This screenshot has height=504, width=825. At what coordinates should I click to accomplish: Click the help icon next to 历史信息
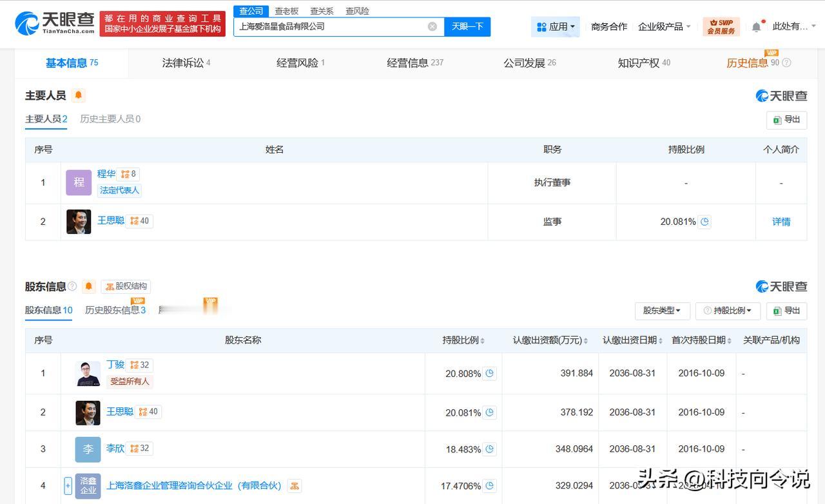[x=786, y=63]
